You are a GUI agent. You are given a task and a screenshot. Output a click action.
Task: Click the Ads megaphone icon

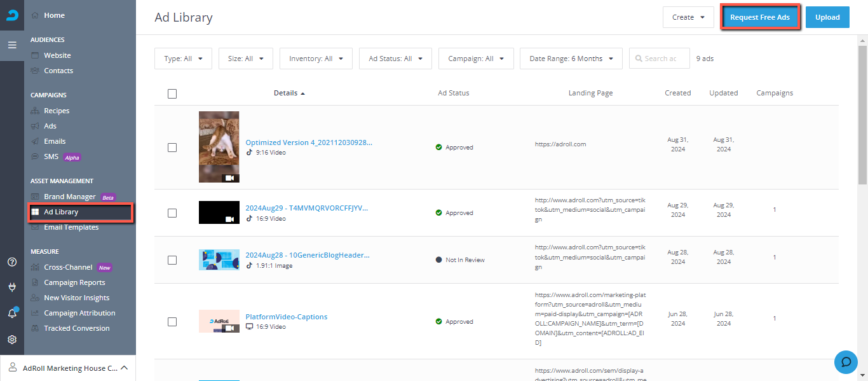[x=35, y=126]
